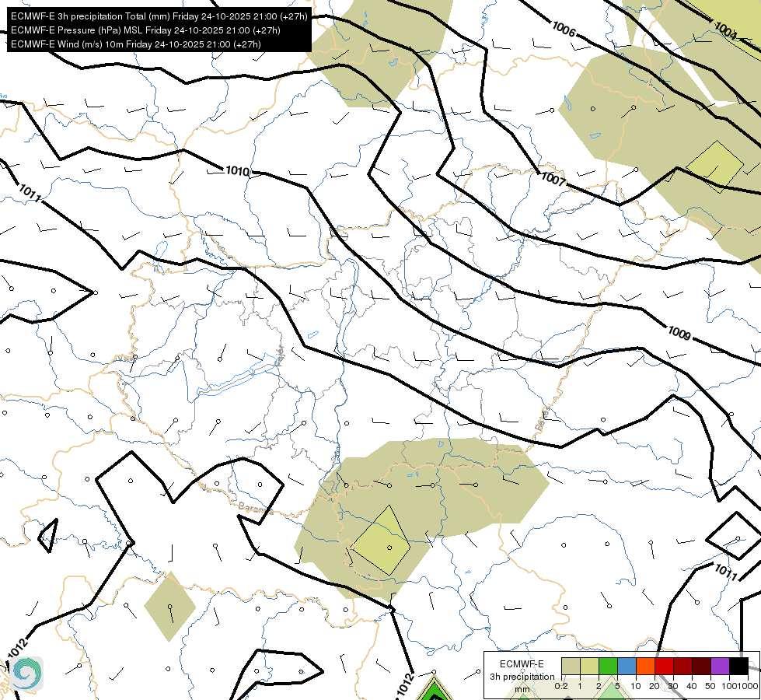Click the Pressure (hPa) MSL title line

(x=145, y=30)
